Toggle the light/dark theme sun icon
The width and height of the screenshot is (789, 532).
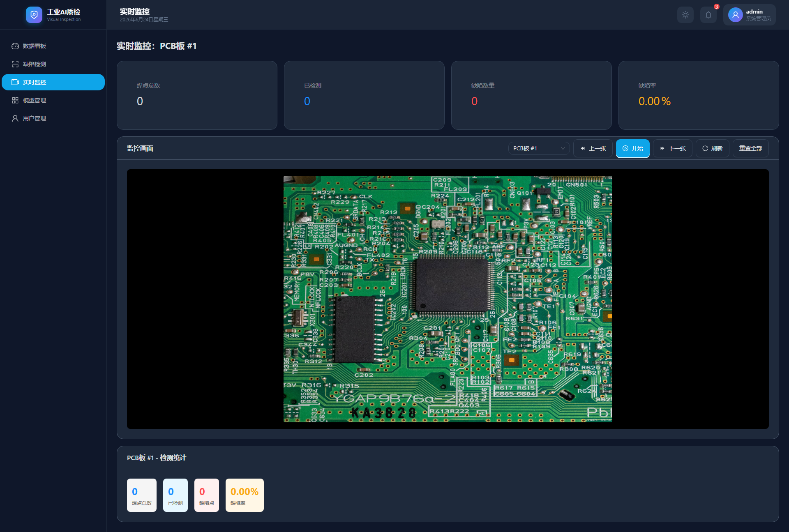pos(685,15)
